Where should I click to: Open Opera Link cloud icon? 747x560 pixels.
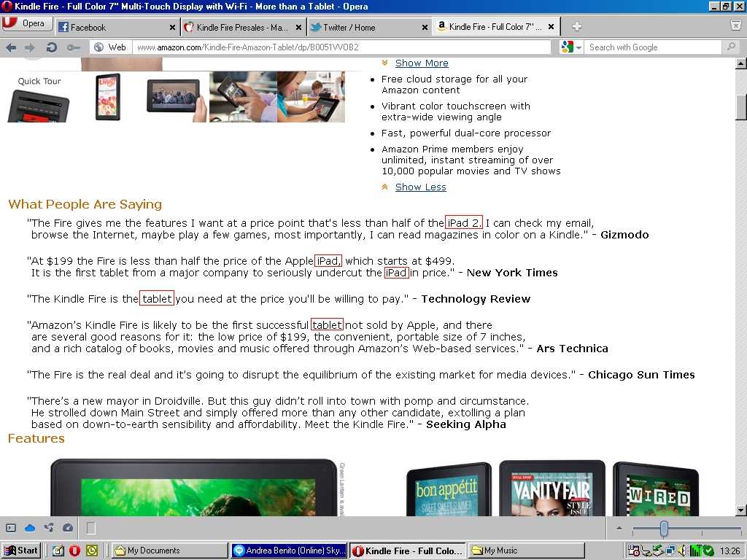(30, 528)
